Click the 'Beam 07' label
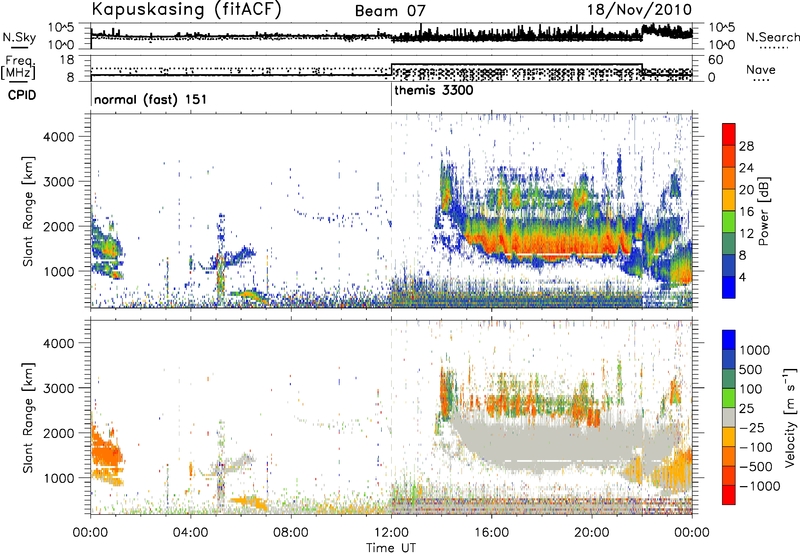Image resolution: width=800 pixels, height=554 pixels. [390, 11]
